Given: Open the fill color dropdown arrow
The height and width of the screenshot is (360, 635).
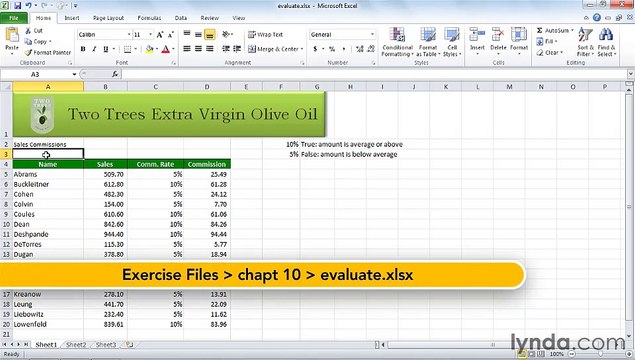Looking at the screenshot, I should (x=157, y=49).
